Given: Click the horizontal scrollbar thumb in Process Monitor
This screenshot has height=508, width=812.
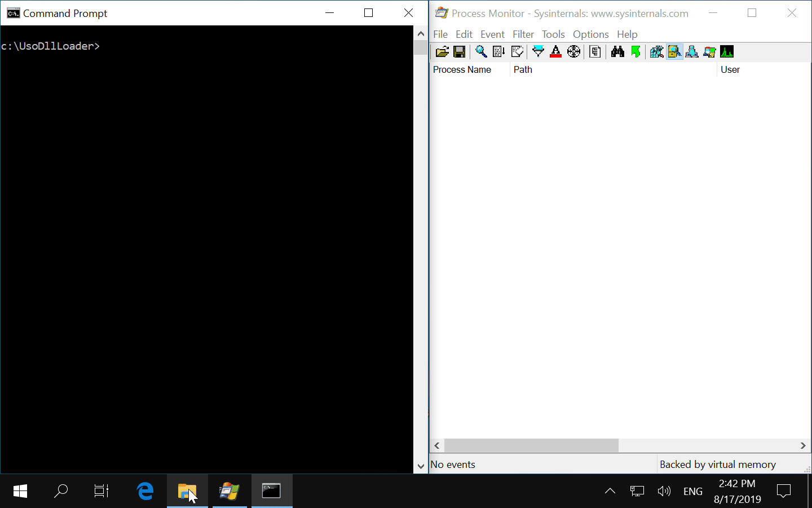Looking at the screenshot, I should [x=531, y=446].
